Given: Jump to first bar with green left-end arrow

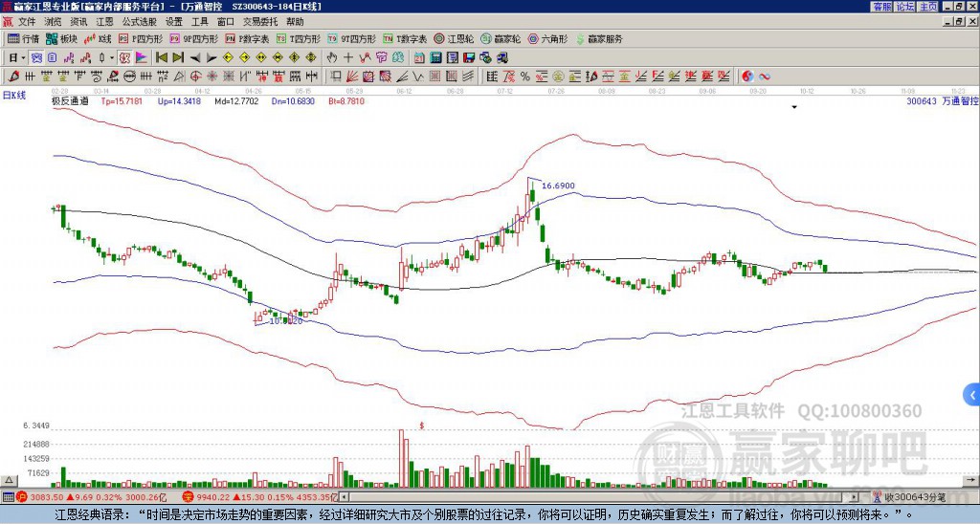Looking at the screenshot, I should 161,58.
